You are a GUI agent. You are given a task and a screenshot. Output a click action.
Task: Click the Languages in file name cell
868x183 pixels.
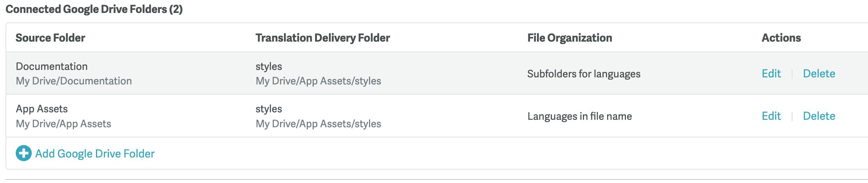tap(580, 116)
